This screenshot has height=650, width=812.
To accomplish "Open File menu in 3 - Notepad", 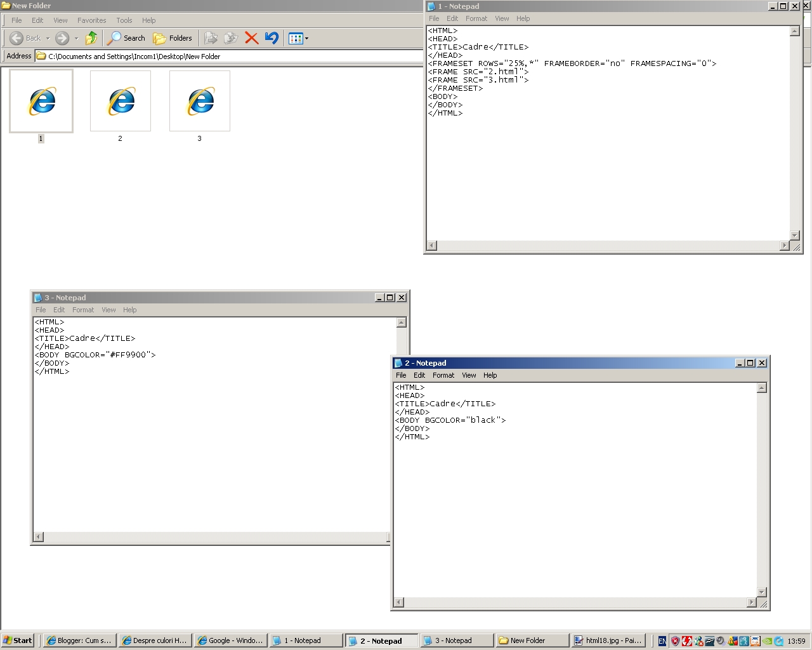I will [x=41, y=310].
